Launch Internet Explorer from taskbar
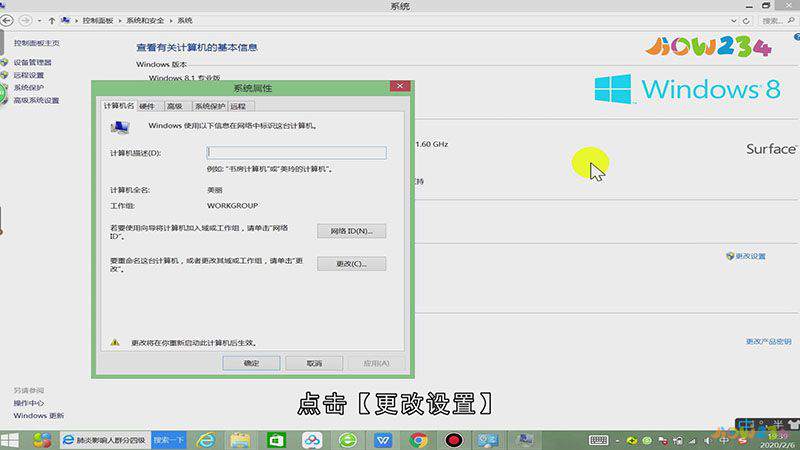This screenshot has width=800, height=450. [x=206, y=440]
